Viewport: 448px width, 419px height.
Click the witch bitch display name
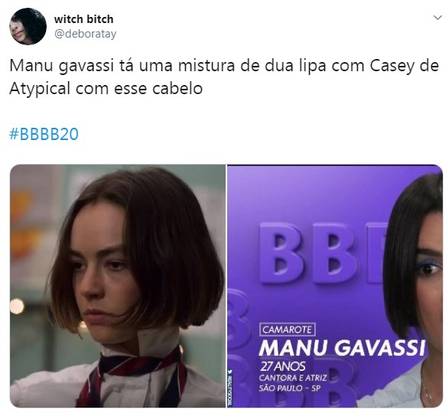(x=84, y=19)
